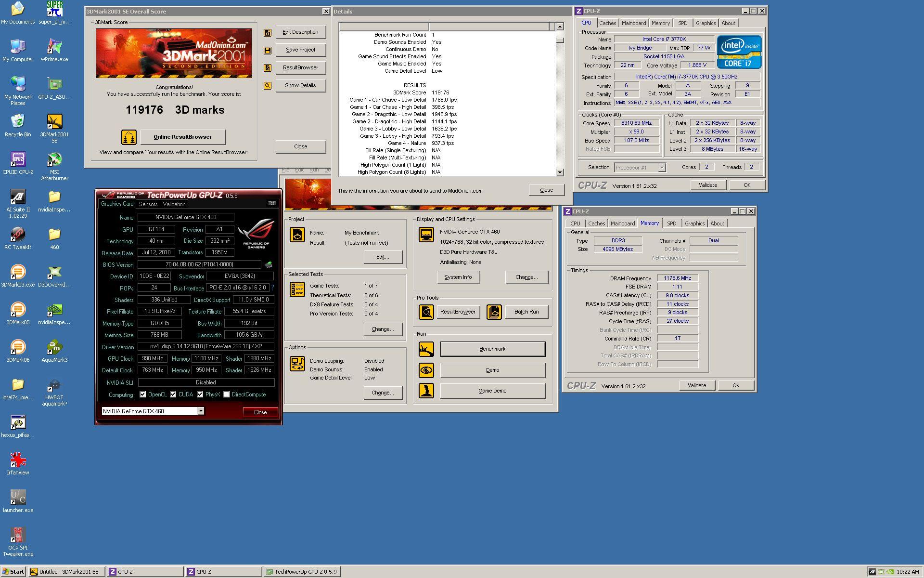924x578 pixels.
Task: Click the System Info button
Action: point(458,277)
